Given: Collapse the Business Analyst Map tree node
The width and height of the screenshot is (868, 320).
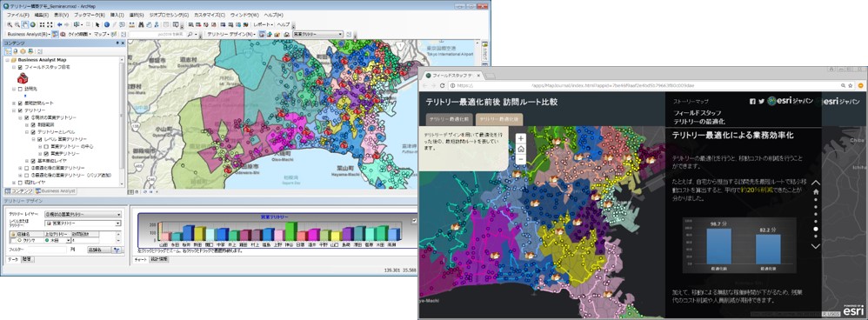Looking at the screenshot, I should click(7, 60).
